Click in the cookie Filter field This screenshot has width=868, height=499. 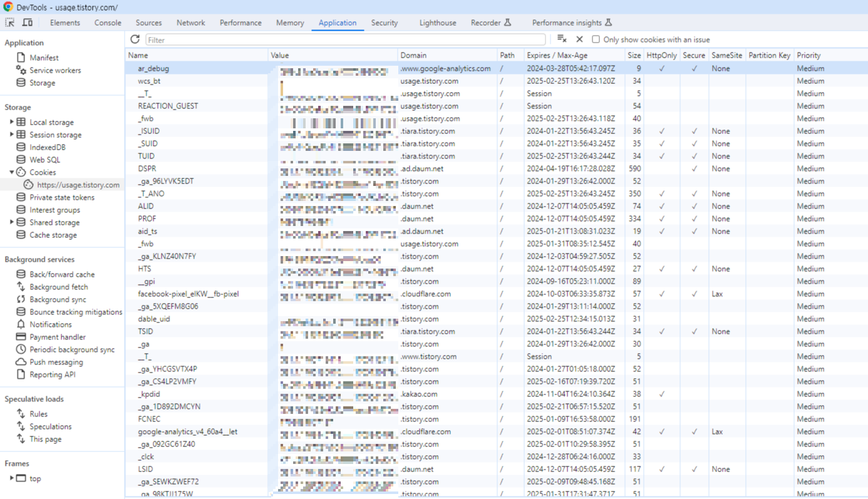pos(346,39)
